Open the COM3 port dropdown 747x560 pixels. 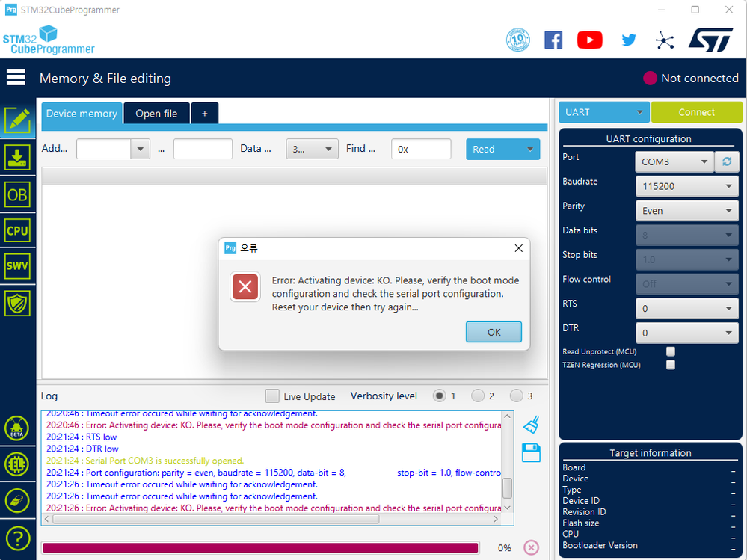[674, 162]
